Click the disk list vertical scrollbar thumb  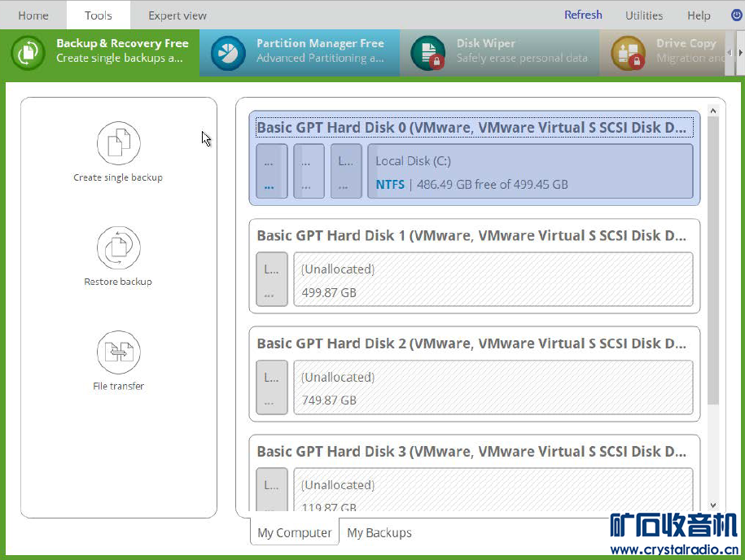click(x=712, y=260)
